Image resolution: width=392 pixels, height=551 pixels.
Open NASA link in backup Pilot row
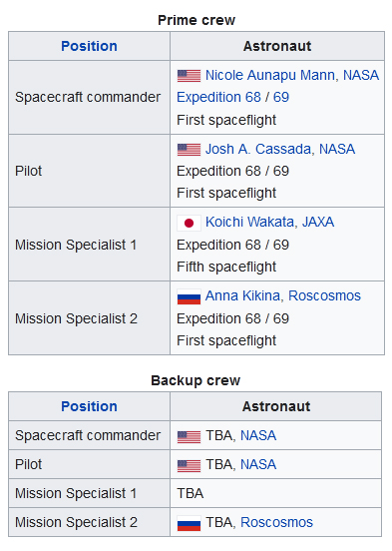258,464
